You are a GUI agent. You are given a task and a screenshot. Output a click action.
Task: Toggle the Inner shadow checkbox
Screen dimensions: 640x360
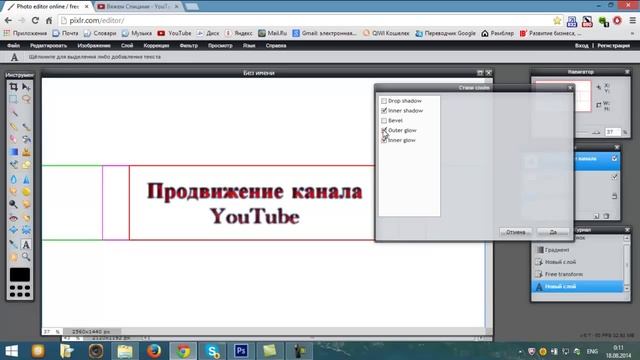pyautogui.click(x=384, y=111)
